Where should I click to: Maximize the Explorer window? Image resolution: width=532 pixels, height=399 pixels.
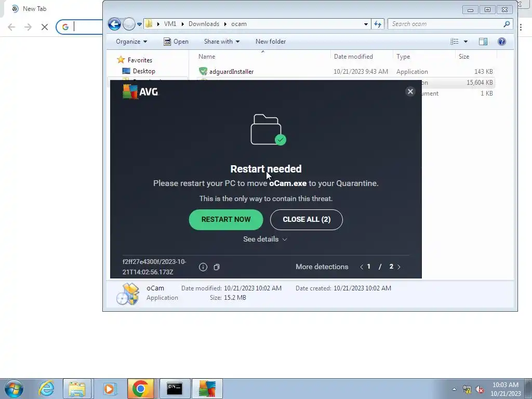coord(487,9)
